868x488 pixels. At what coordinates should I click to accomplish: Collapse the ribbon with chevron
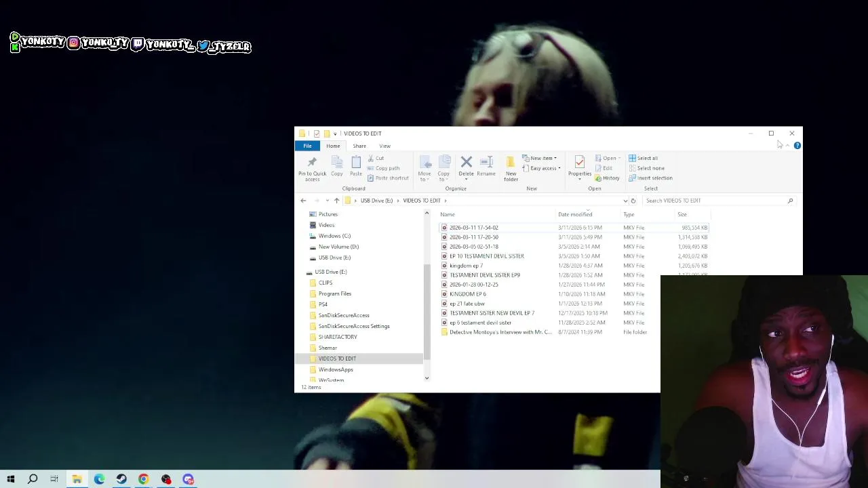click(x=787, y=146)
